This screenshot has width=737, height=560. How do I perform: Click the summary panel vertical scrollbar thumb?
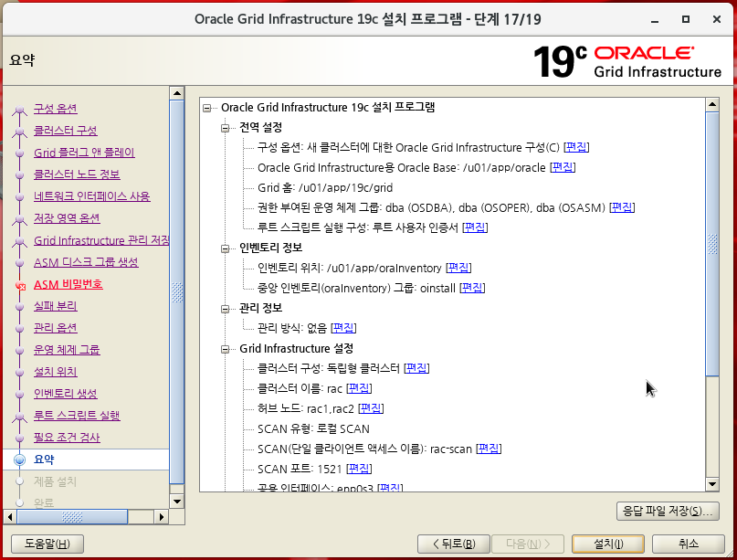pos(712,244)
